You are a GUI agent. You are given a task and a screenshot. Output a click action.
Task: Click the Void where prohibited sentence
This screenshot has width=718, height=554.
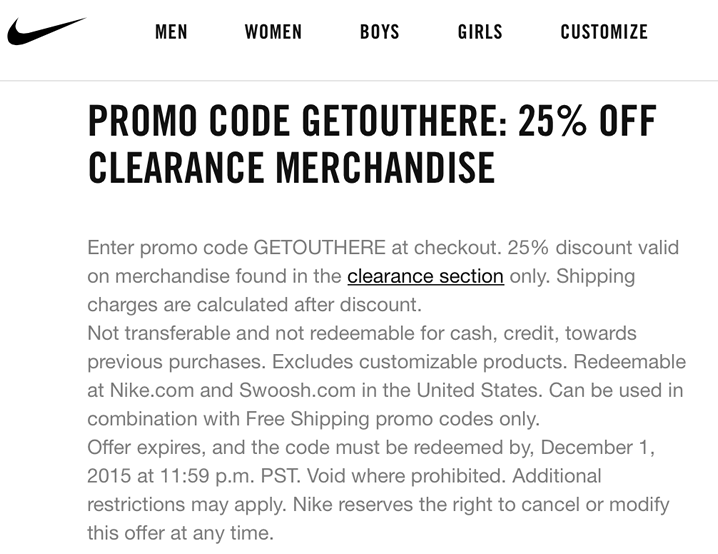click(407, 476)
